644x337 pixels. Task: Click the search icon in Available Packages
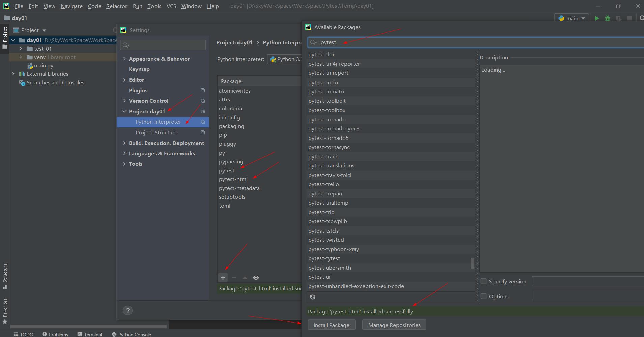coord(313,42)
